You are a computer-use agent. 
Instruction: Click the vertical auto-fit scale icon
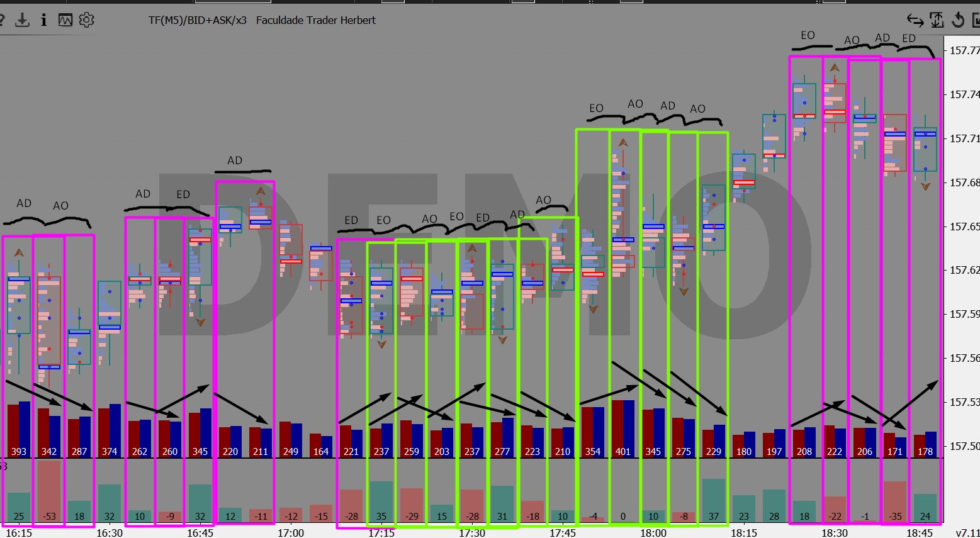pos(937,20)
